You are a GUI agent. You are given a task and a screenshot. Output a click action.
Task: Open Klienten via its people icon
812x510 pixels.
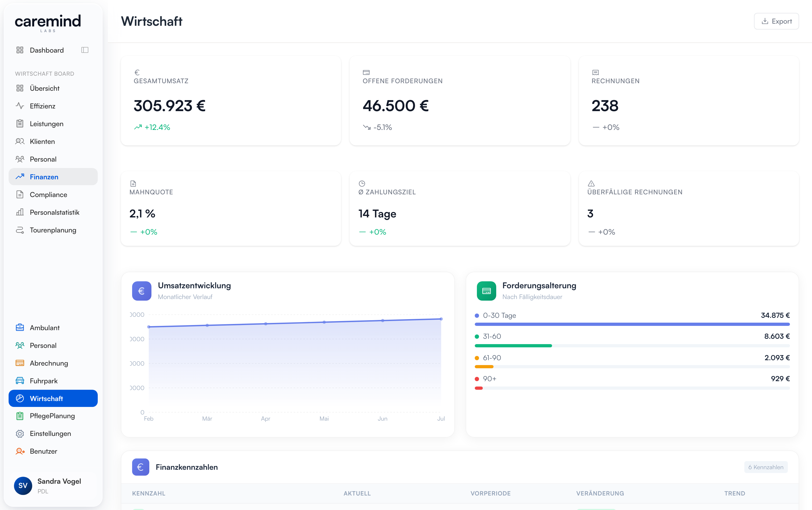(x=20, y=141)
